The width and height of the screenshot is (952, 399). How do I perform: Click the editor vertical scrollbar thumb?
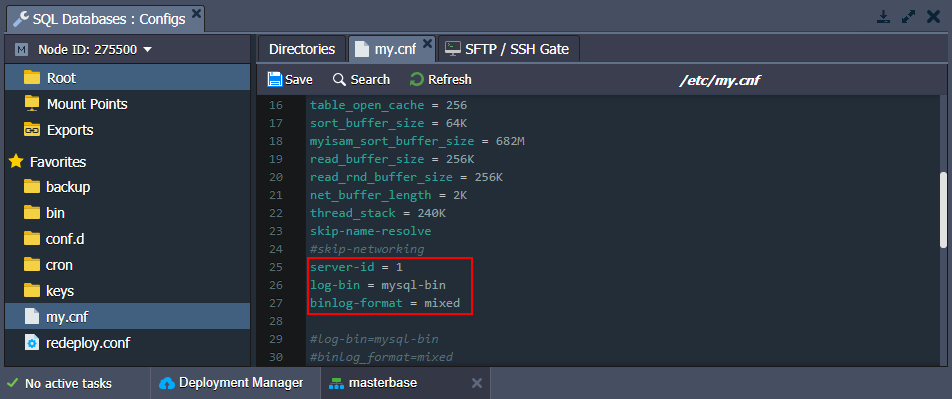944,210
